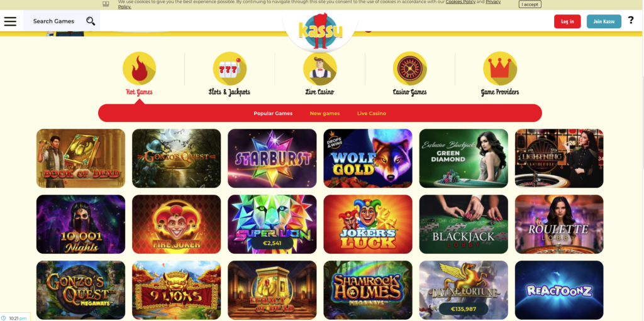Focus the Search Games input field
The width and height of the screenshot is (644, 321).
pos(57,21)
